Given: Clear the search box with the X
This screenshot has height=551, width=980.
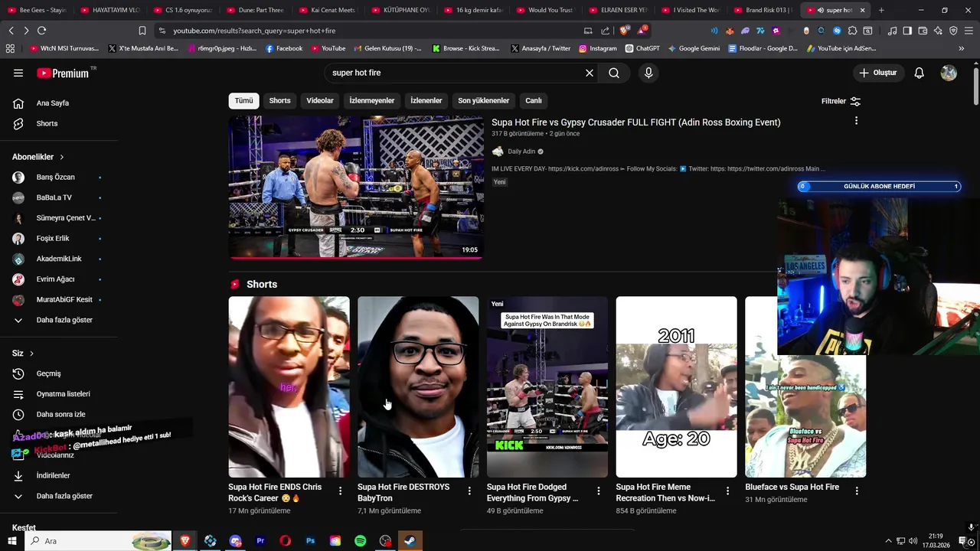Looking at the screenshot, I should click(590, 73).
